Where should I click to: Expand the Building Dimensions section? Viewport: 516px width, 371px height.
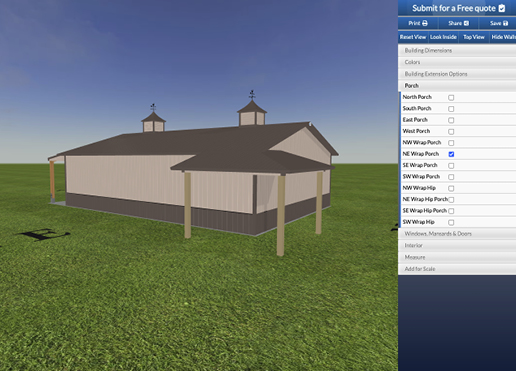pos(457,50)
